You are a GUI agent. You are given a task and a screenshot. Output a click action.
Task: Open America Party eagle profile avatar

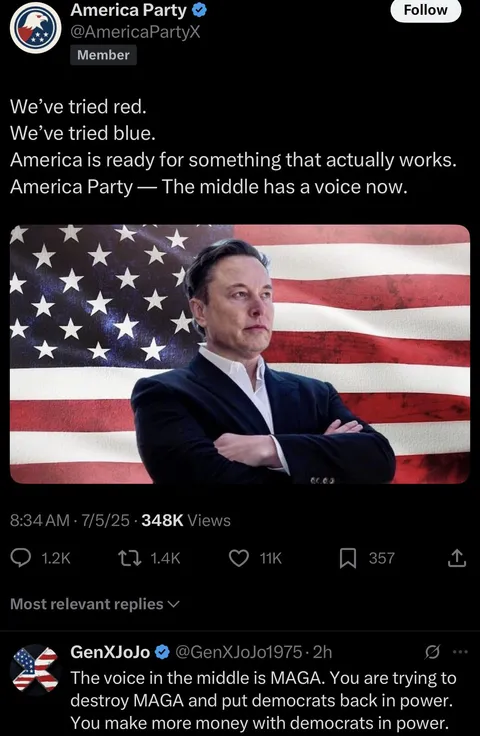36,27
